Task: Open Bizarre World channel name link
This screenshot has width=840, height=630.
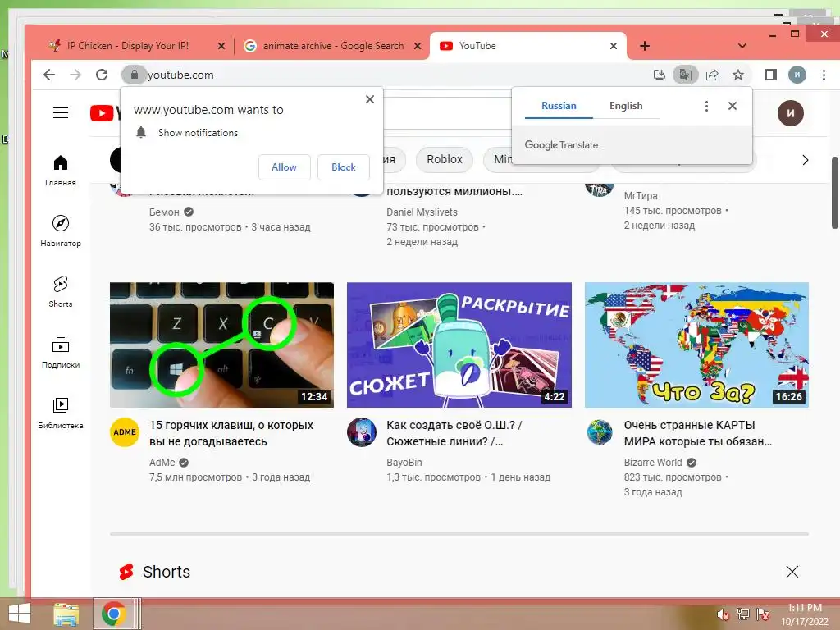Action: (x=652, y=463)
